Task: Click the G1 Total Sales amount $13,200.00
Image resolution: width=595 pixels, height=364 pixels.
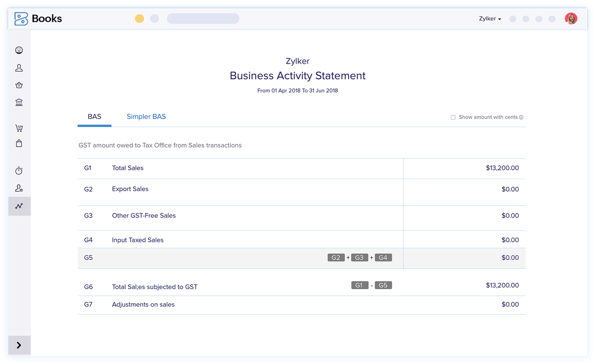Action: 502,168
